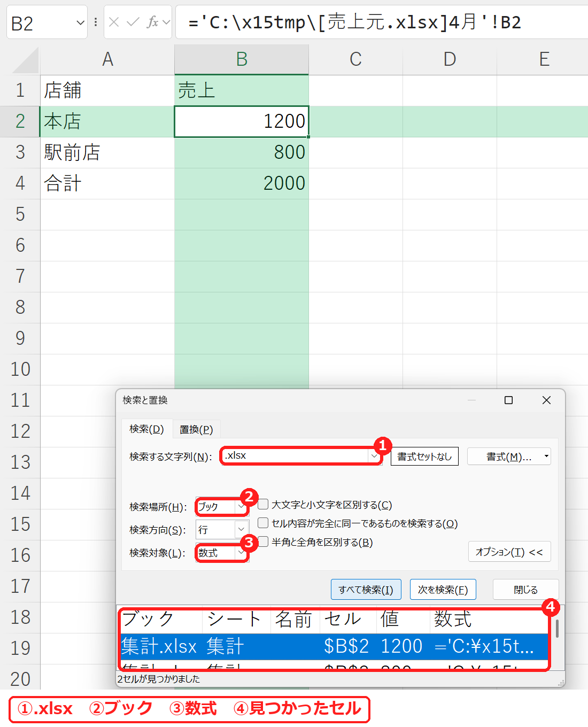Click cell A4 containing 合計
588x727 pixels.
click(x=107, y=183)
